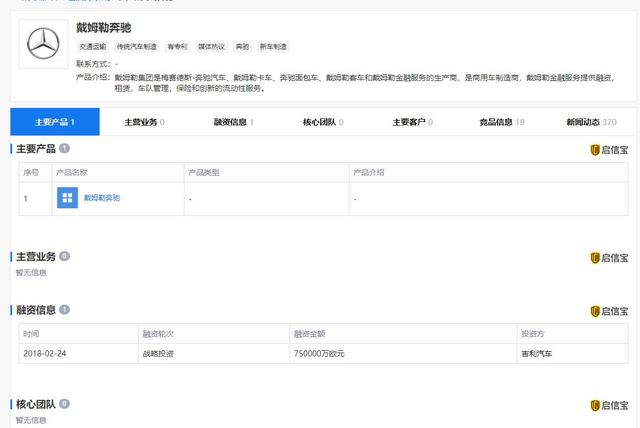Click the 新车制造 tag
The image size is (640, 428).
pos(273,47)
